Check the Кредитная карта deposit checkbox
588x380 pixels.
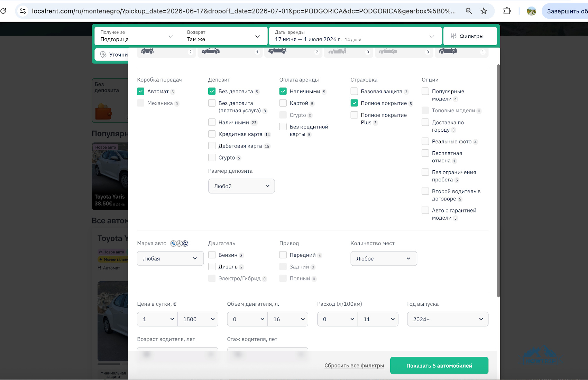[212, 134]
